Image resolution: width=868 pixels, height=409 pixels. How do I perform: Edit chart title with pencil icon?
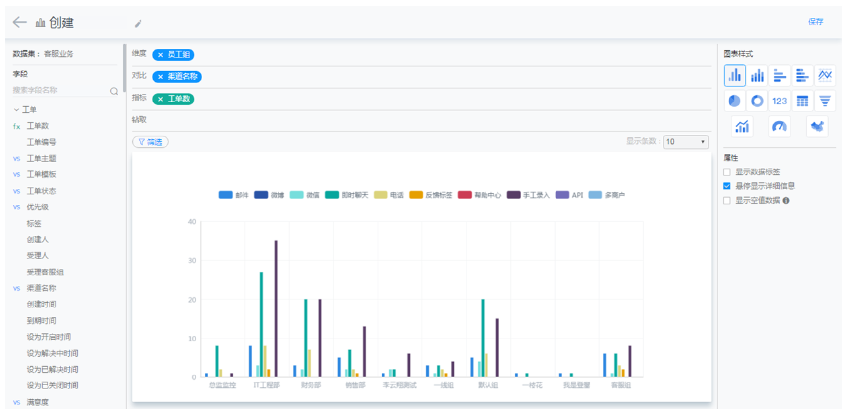[138, 23]
